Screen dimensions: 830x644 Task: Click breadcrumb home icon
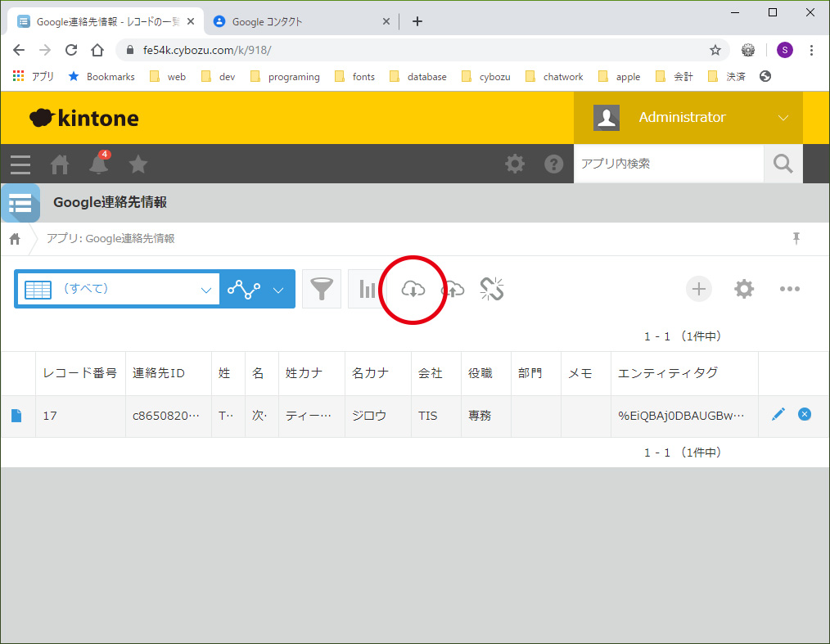pos(15,239)
